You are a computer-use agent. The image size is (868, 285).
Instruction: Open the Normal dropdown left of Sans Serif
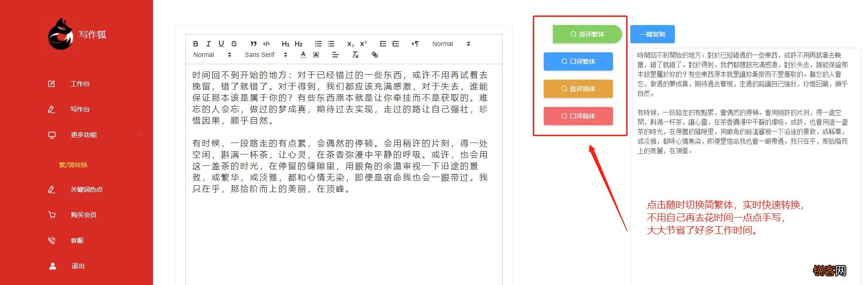click(x=212, y=55)
